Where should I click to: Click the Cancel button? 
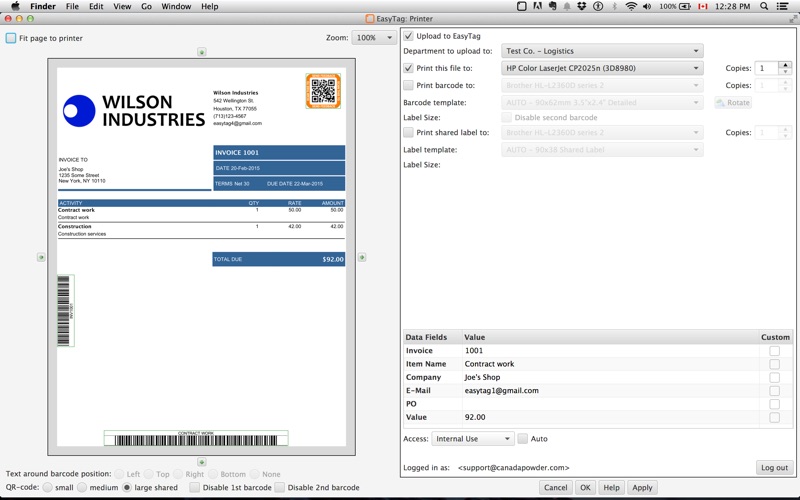coord(556,487)
